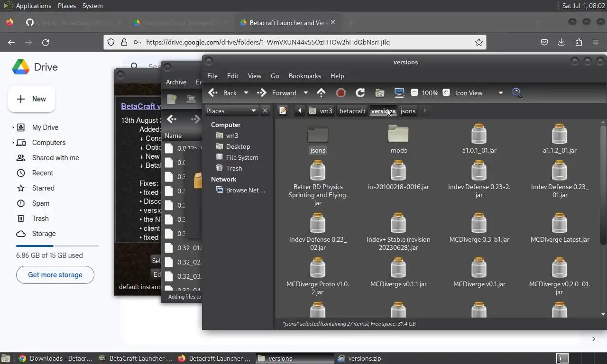The image size is (607, 364).
Task: Zoom out with the minus icon
Action: point(414,93)
